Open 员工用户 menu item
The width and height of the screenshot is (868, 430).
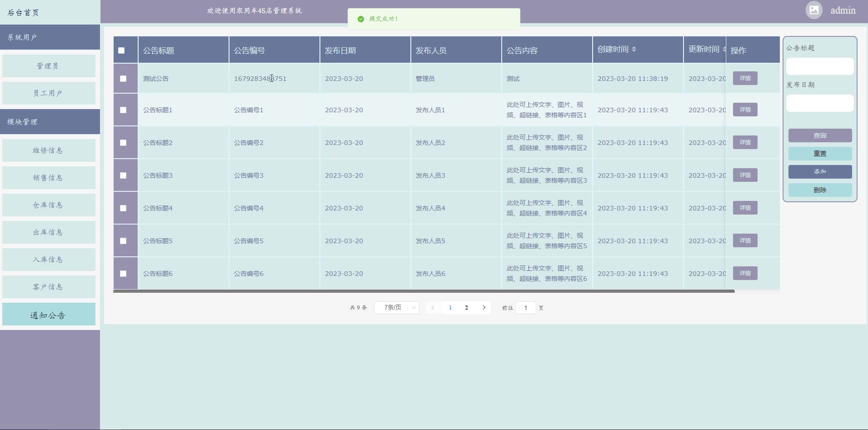49,93
